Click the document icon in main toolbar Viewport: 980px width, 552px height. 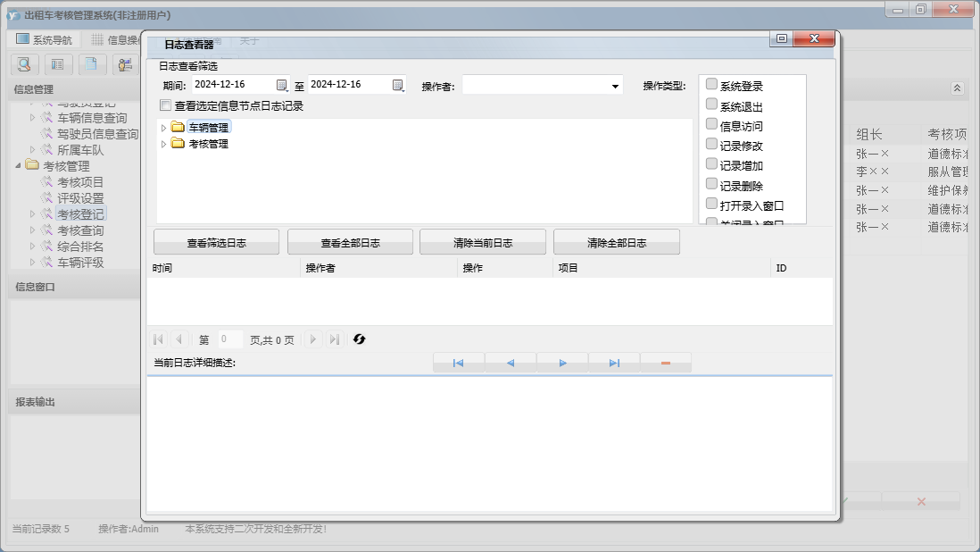click(x=91, y=63)
